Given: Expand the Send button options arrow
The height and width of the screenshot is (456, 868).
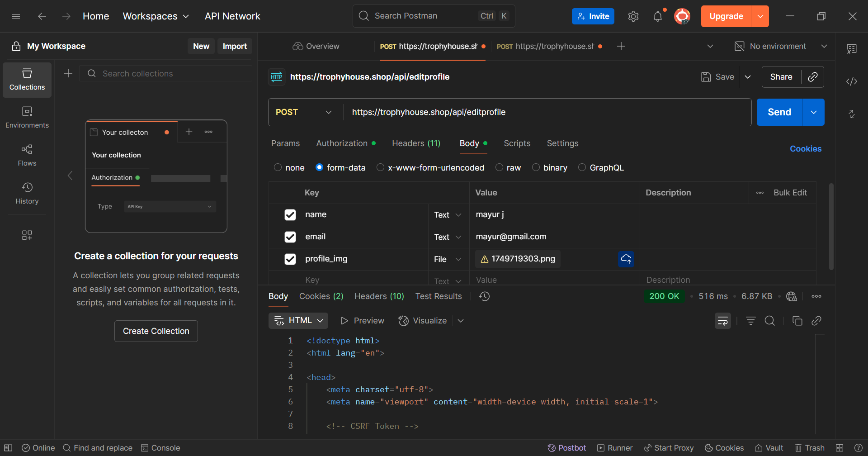Looking at the screenshot, I should (x=814, y=112).
